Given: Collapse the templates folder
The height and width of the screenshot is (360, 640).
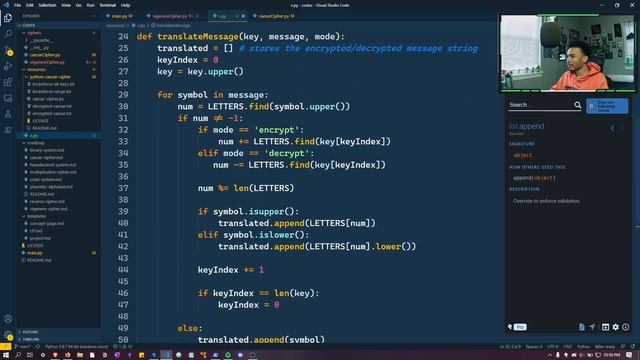Looking at the screenshot, I should 57,216.
